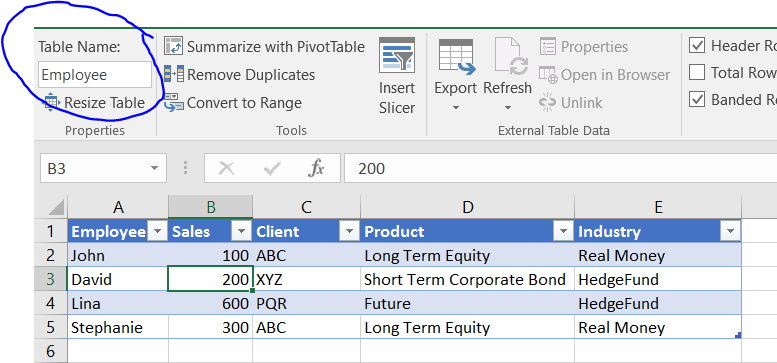Open the Insert Slicer tool
This screenshot has height=363, width=777.
(397, 76)
